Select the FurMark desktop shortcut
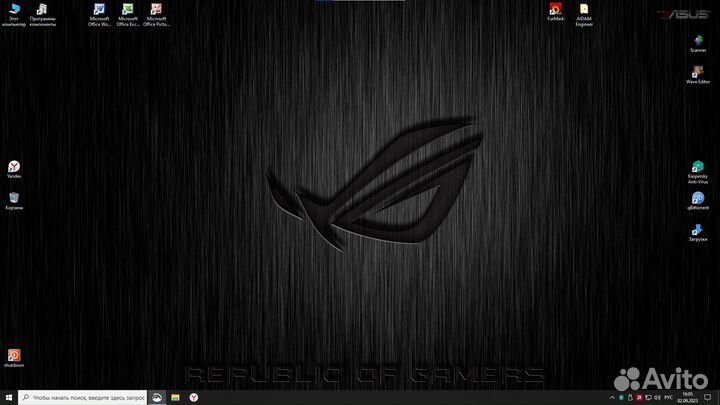This screenshot has height=405, width=720. point(556,12)
